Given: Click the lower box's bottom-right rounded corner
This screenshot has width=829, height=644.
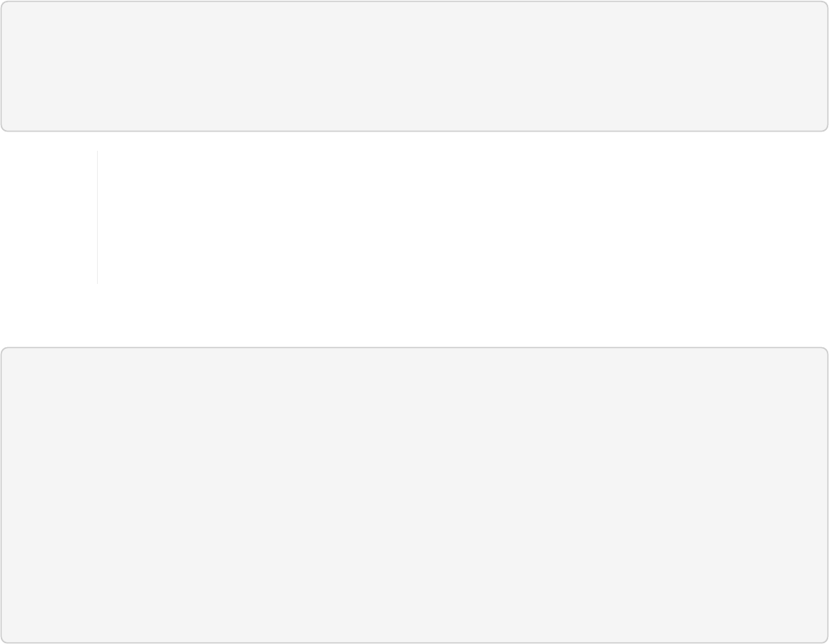Looking at the screenshot, I should pos(825,640).
